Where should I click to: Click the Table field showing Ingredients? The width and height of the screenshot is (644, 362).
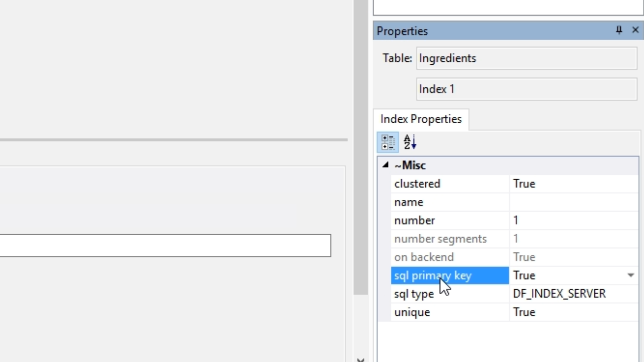[x=526, y=58]
